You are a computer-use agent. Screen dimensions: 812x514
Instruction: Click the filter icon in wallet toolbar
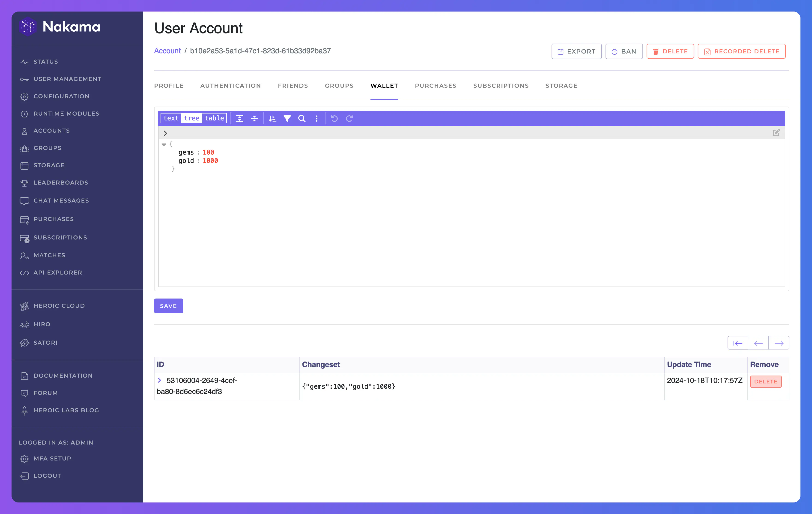(287, 118)
